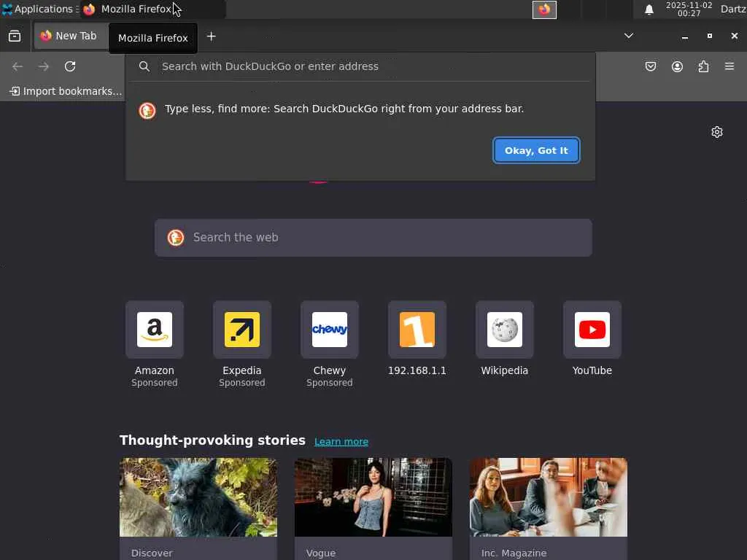
Task: Open the Firefox account icon
Action: click(x=677, y=66)
